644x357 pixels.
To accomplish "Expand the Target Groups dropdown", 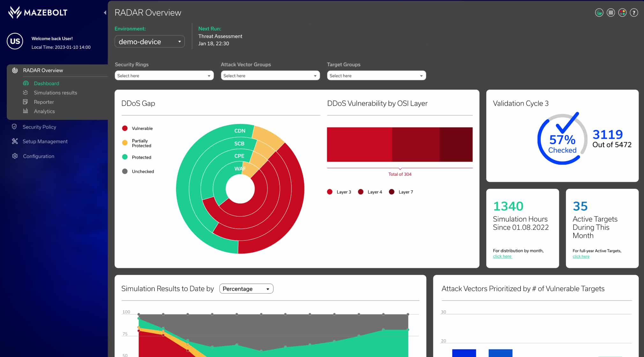I will pyautogui.click(x=377, y=75).
